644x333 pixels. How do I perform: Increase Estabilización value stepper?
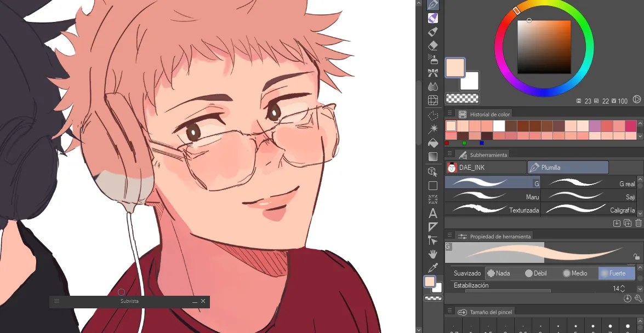pos(623,286)
